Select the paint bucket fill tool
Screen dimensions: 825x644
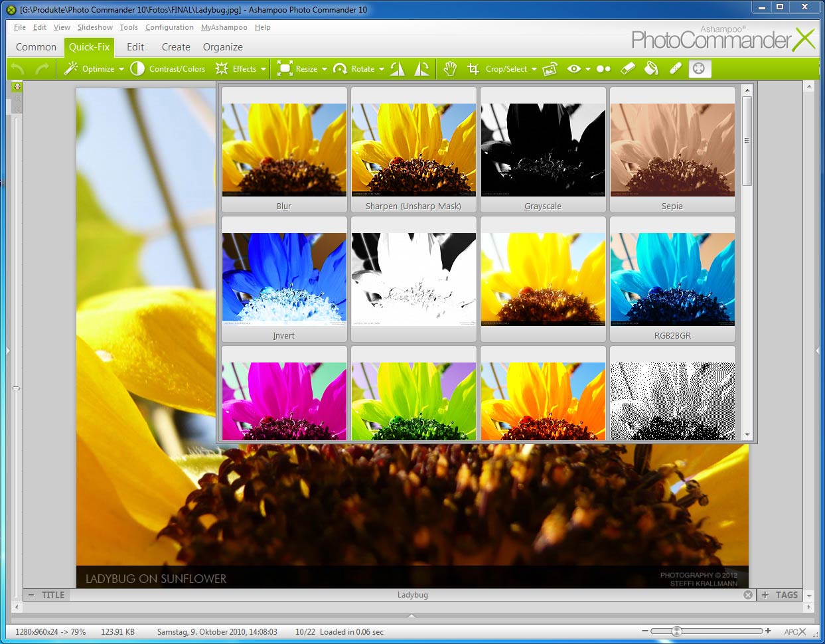651,68
